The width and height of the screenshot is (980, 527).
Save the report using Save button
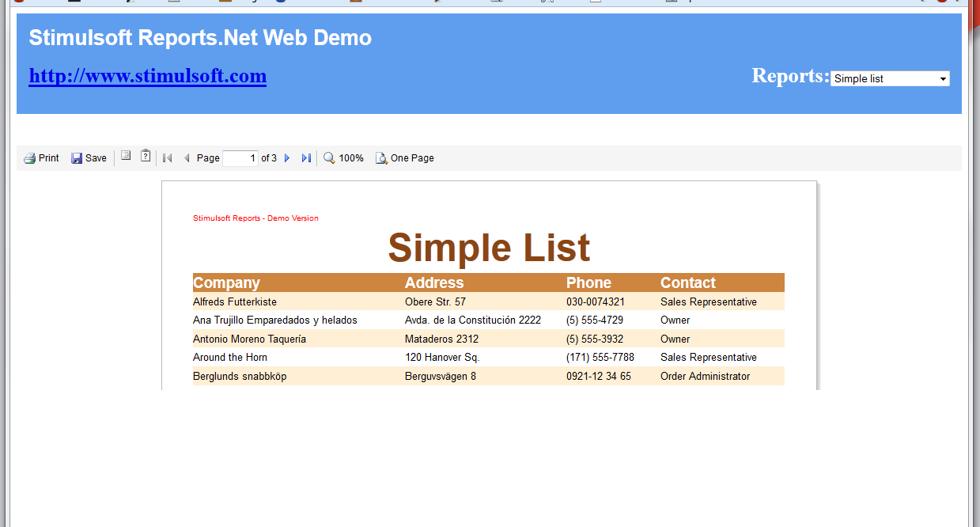[x=89, y=158]
